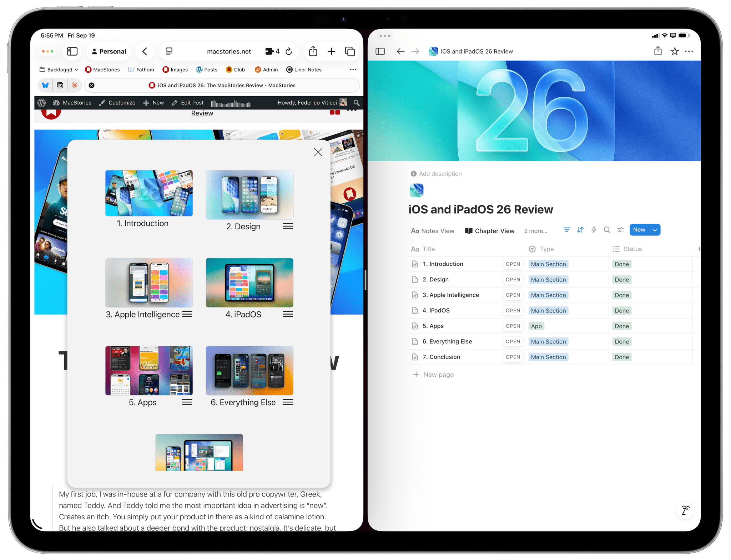Open Safari page menu icon
This screenshot has width=731, height=560.
click(x=169, y=51)
